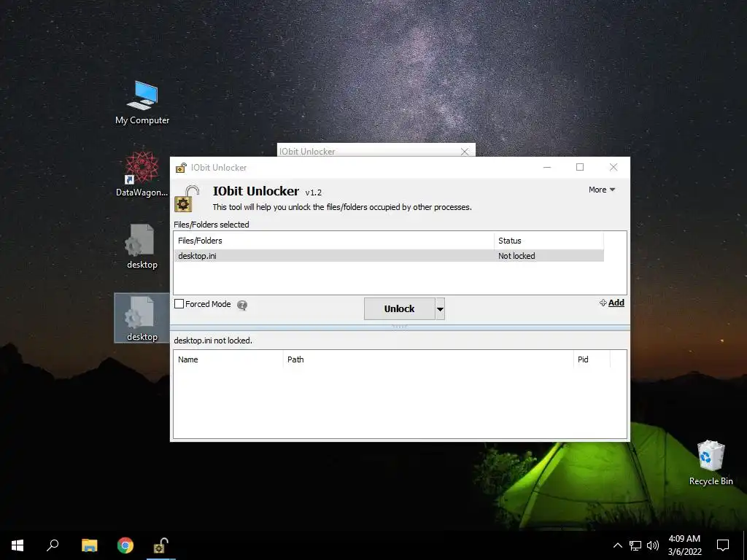Open the Windows Start menu
Screen dimensions: 747x560
click(18, 545)
